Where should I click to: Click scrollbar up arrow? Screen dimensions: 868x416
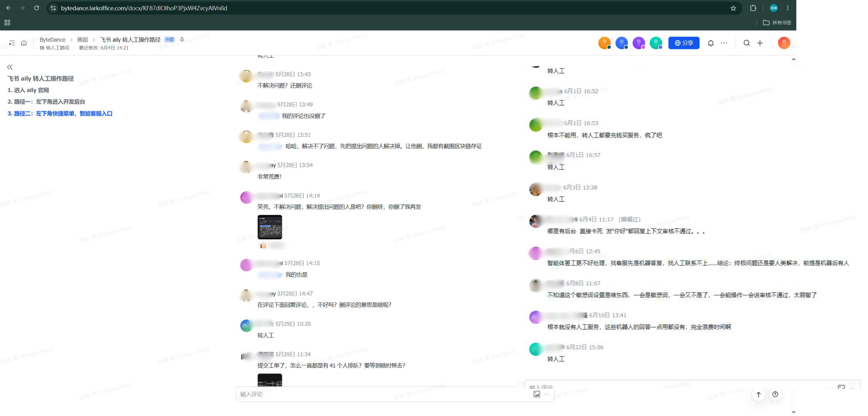tap(793, 59)
